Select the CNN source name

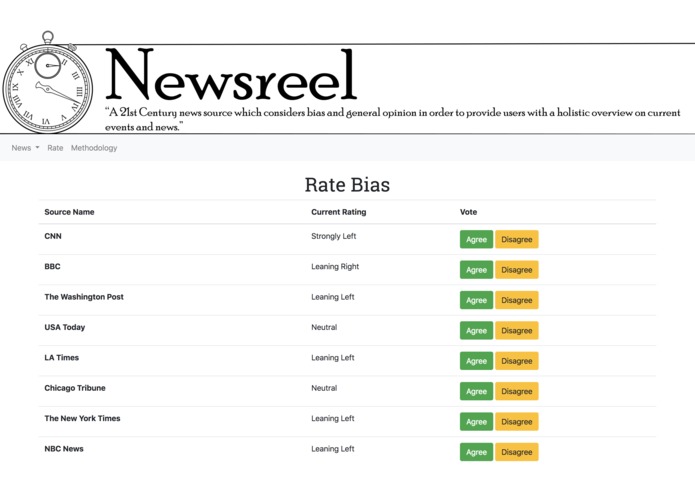pos(53,236)
